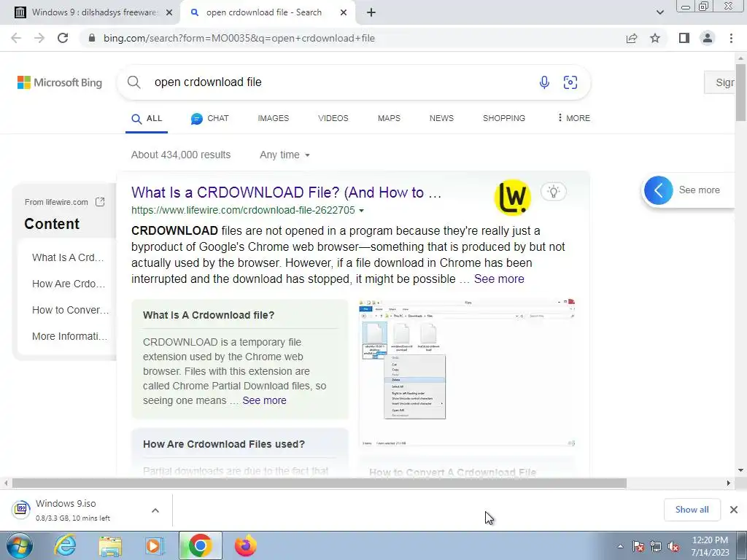Launch Internet Explorer from taskbar
Image resolution: width=747 pixels, height=560 pixels.
click(x=65, y=545)
